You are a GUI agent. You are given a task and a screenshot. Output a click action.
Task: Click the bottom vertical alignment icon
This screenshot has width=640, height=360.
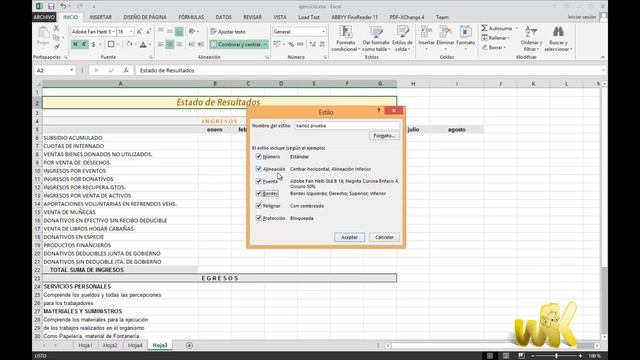179,31
